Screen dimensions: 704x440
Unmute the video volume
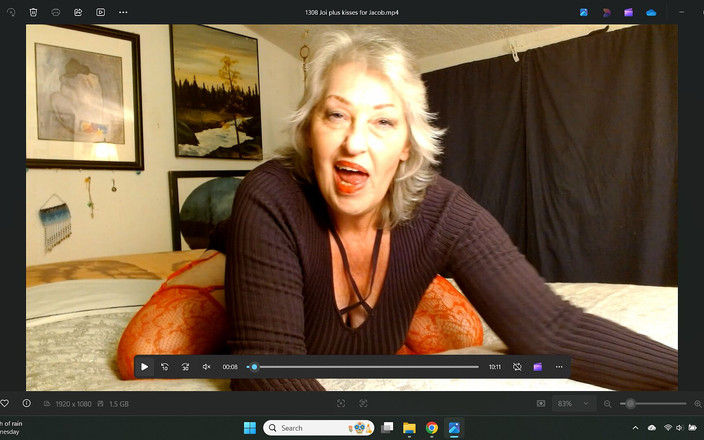click(x=207, y=367)
